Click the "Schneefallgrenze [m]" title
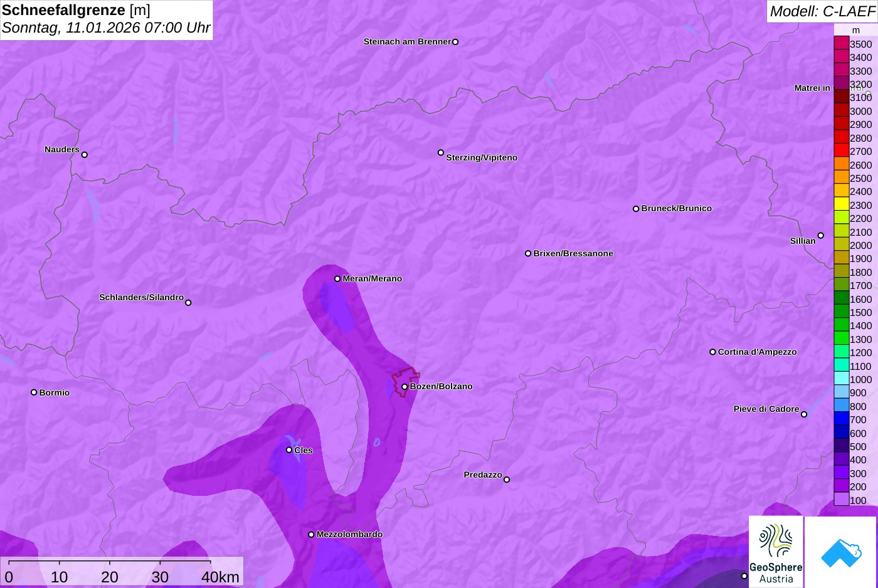This screenshot has height=588, width=878. point(76,10)
